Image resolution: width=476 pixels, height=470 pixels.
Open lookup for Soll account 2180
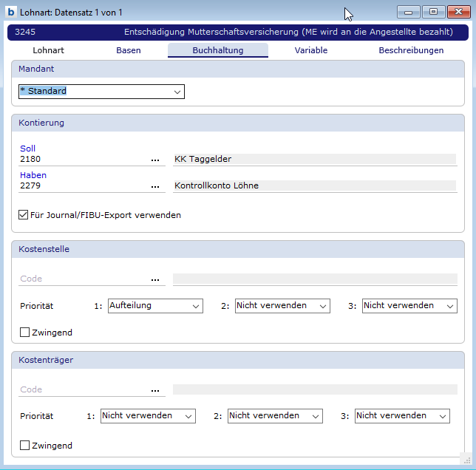pos(155,159)
